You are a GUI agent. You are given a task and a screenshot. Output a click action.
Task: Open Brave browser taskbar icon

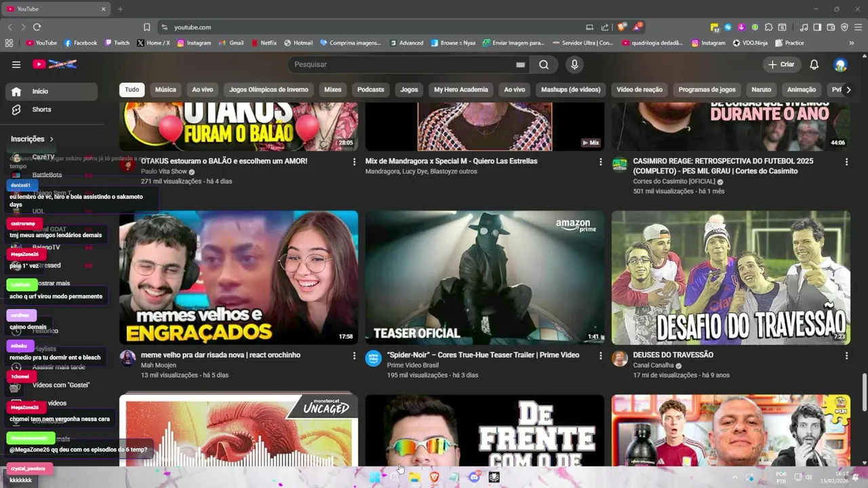[435, 477]
